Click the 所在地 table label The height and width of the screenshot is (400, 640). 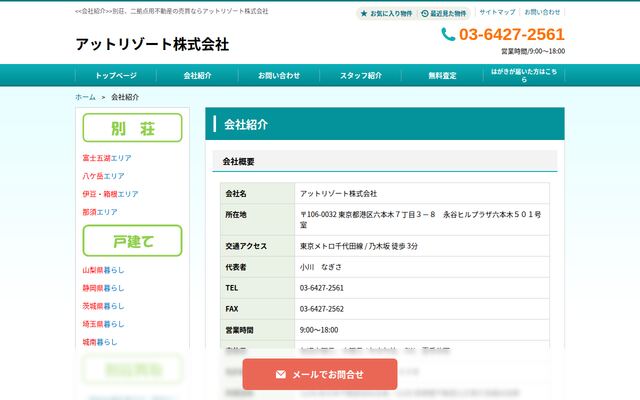click(236, 214)
